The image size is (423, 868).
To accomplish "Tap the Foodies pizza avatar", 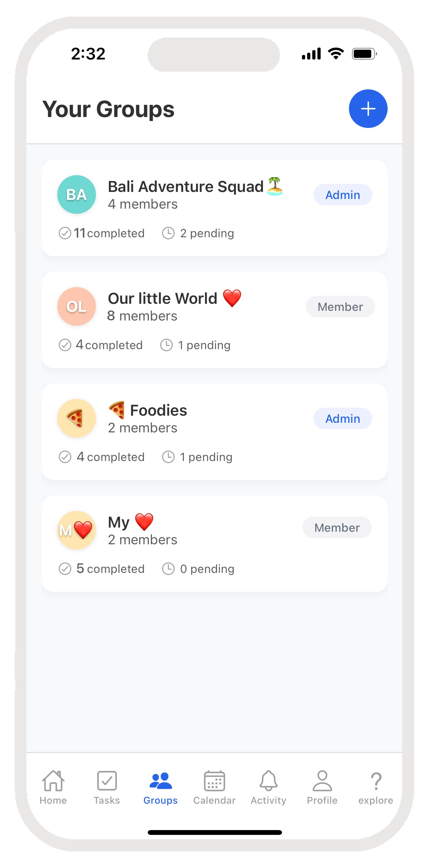I will click(77, 418).
